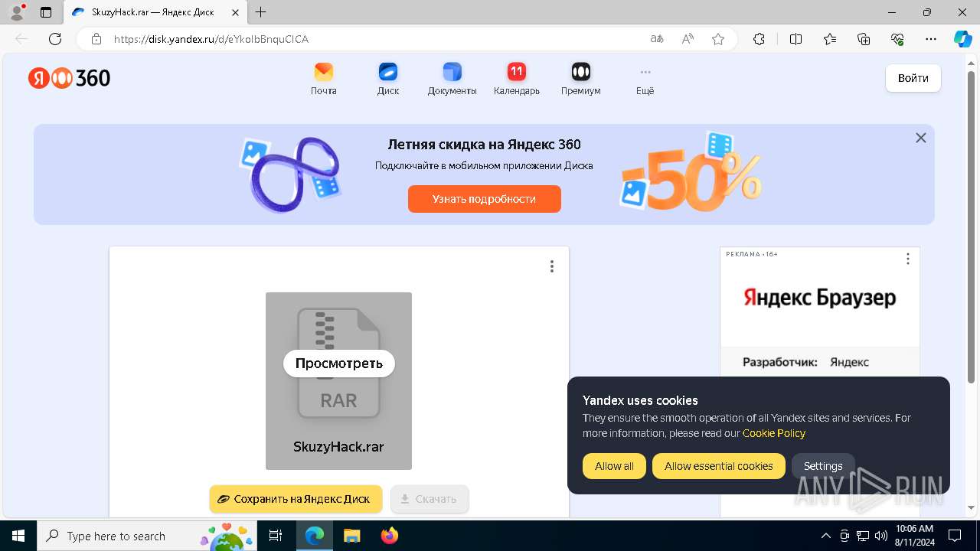Click the browser profile icon
This screenshot has height=551, width=980.
tap(17, 12)
